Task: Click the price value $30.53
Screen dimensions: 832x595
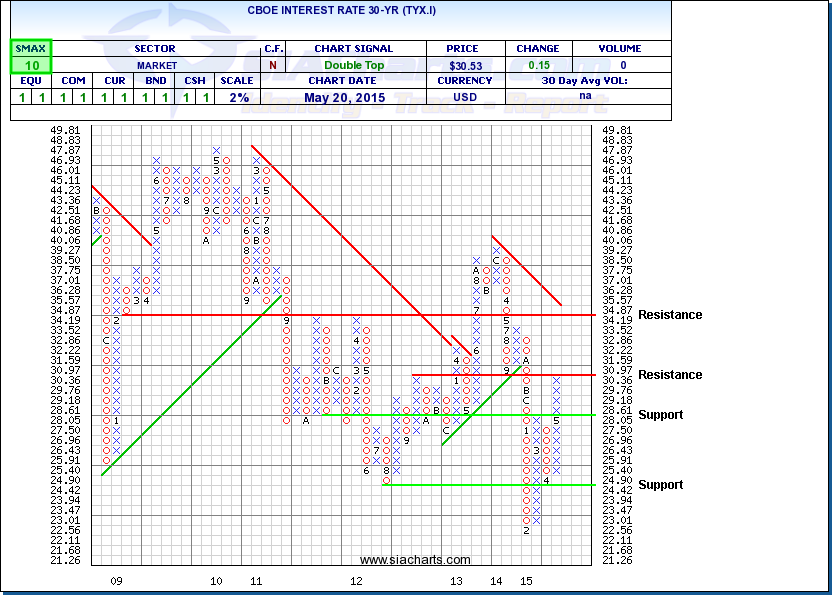Action: (x=465, y=65)
